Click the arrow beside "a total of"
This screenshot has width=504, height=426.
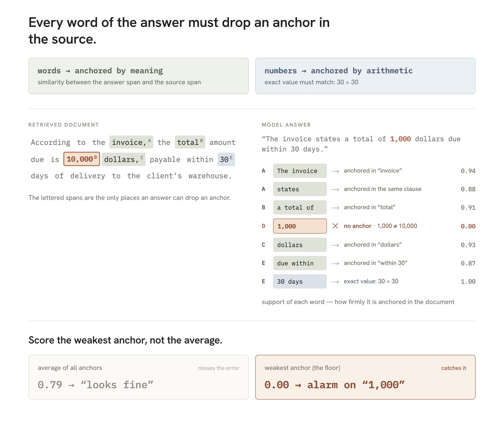click(335, 207)
